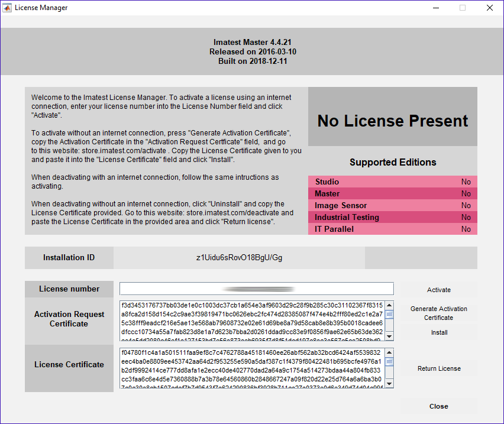This screenshot has height=424, width=504.
Task: Click the Install button
Action: (x=439, y=332)
